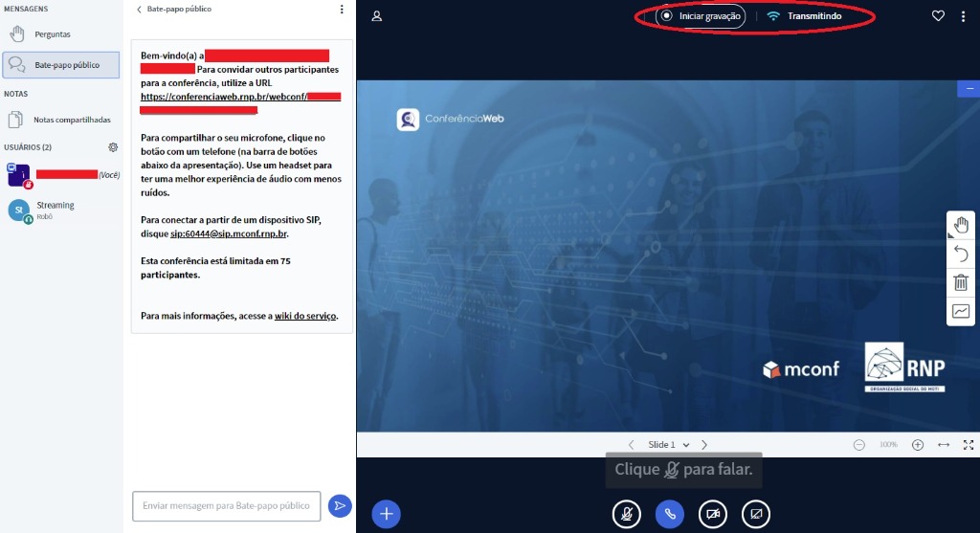Click Iniciar gravação button

701,16
